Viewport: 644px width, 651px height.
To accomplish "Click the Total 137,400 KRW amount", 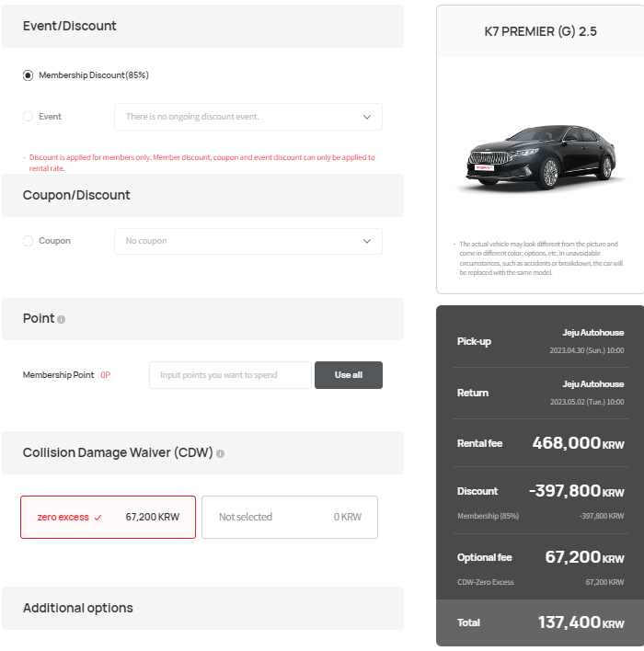I will 581,622.
